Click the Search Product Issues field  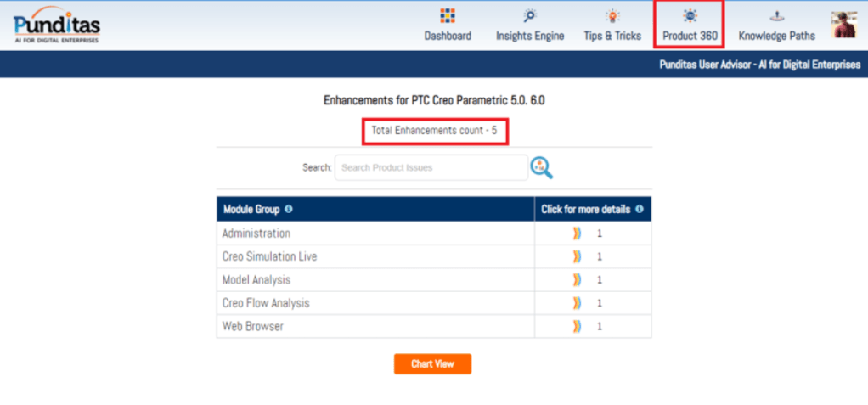(431, 168)
